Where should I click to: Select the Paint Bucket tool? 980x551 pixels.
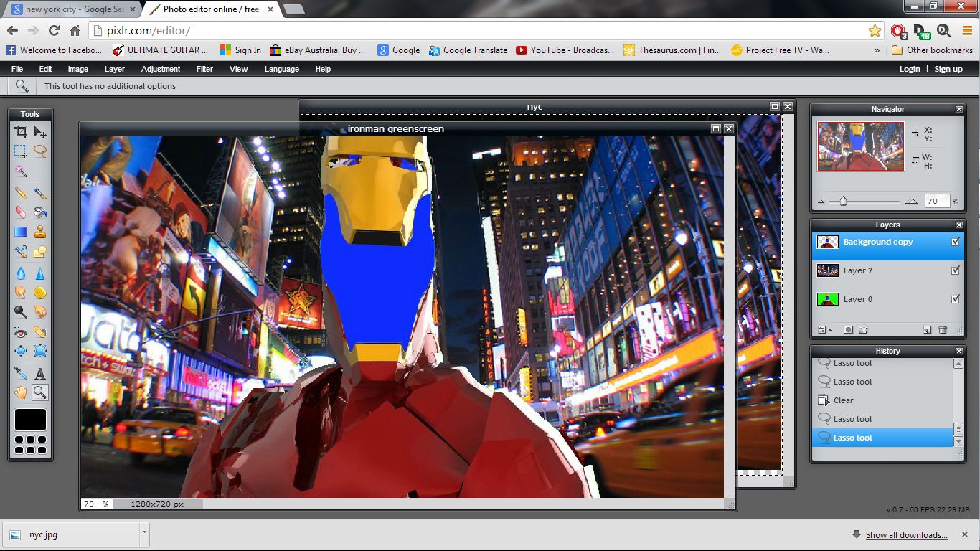point(40,212)
